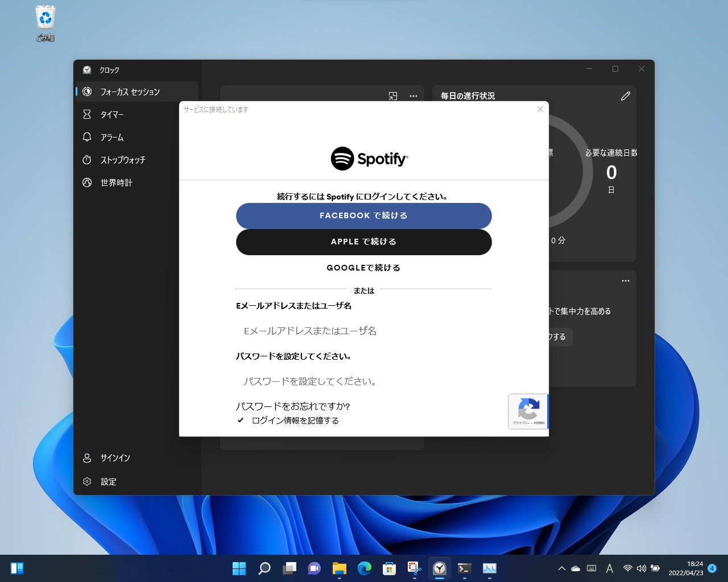
Task: Launch Teams Chat from the taskbar
Action: point(315,568)
